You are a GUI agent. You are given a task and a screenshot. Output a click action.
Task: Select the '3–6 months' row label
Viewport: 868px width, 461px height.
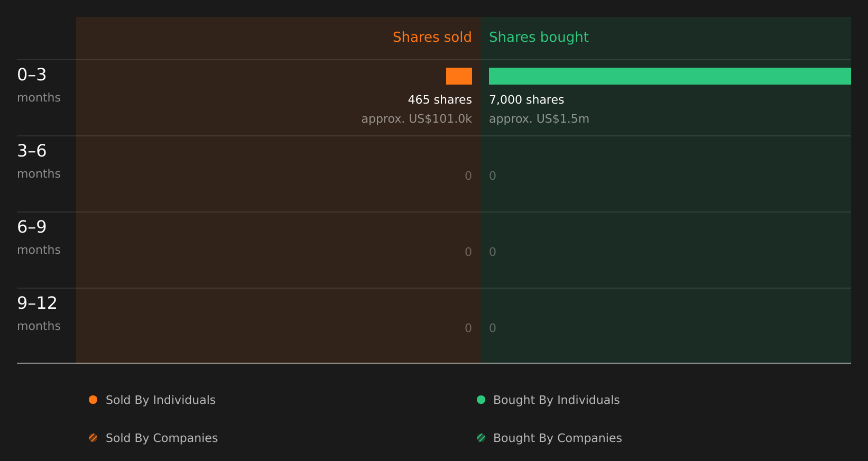[39, 161]
